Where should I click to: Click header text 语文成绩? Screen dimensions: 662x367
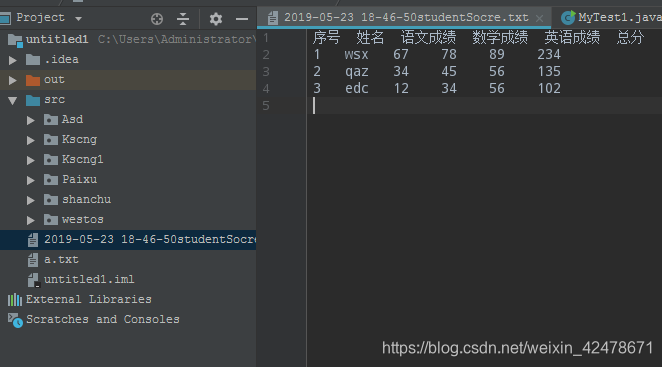tap(428, 38)
